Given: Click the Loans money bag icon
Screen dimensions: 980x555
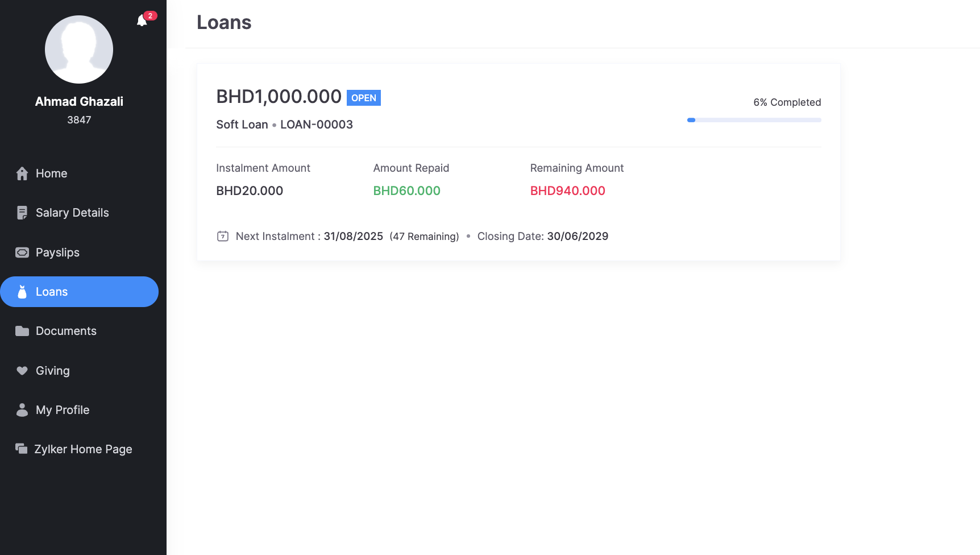Looking at the screenshot, I should coord(22,292).
